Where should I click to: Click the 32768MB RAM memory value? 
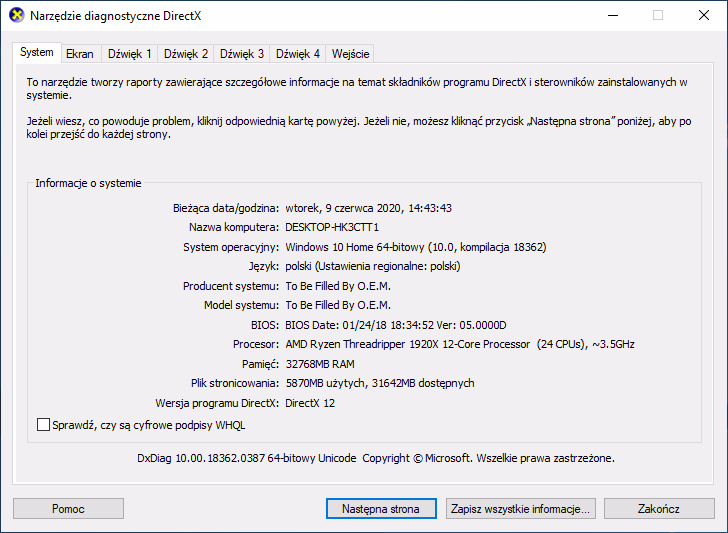click(x=322, y=363)
